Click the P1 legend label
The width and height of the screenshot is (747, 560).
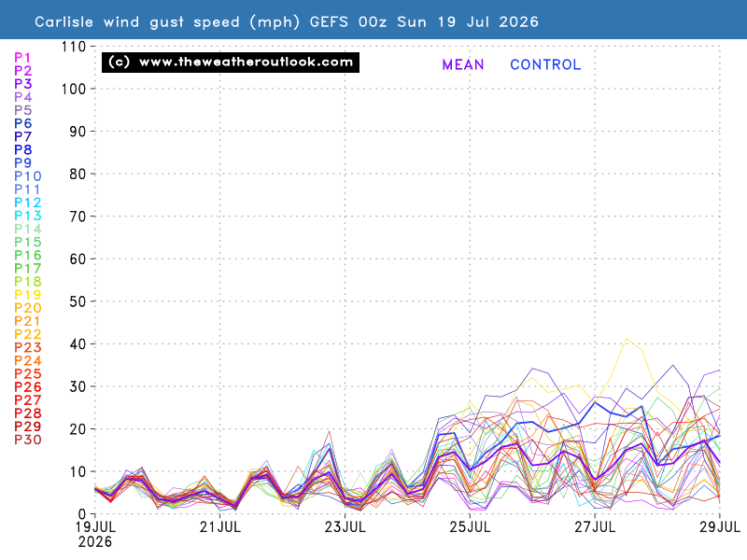click(x=22, y=58)
